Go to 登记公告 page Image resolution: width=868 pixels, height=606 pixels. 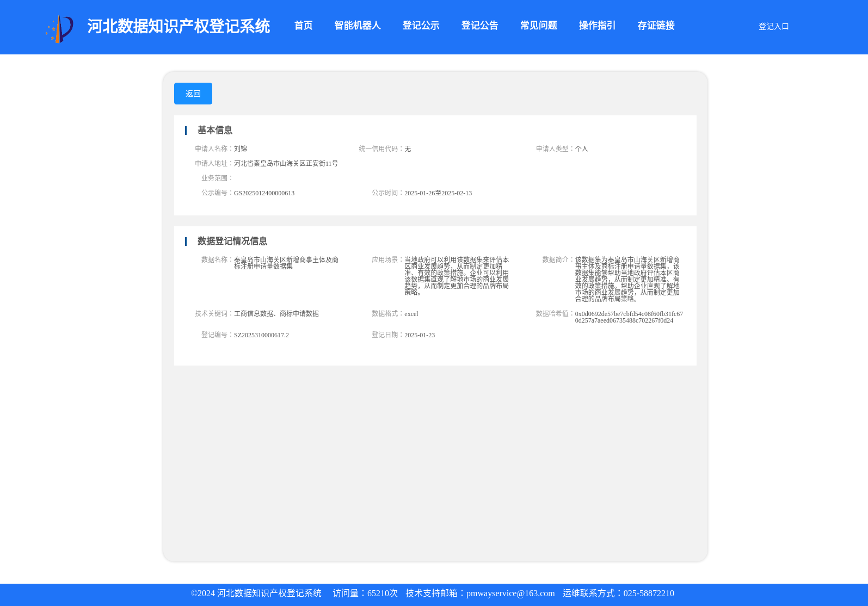click(479, 26)
